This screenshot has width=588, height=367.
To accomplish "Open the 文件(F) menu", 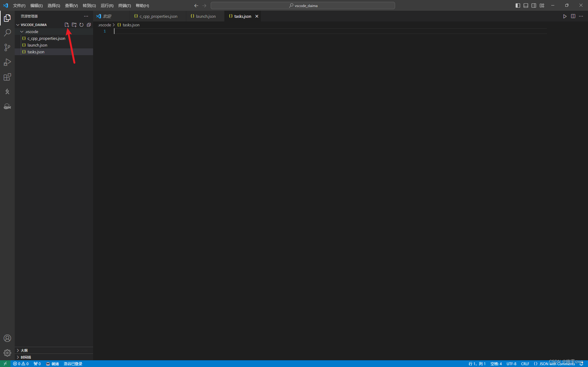I will point(19,6).
